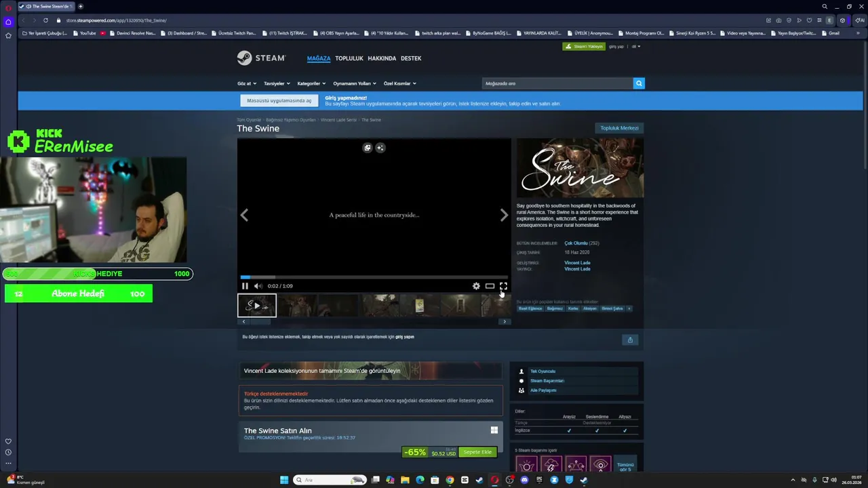Open the dil language dropdown
The height and width of the screenshot is (488, 868).
coord(636,47)
